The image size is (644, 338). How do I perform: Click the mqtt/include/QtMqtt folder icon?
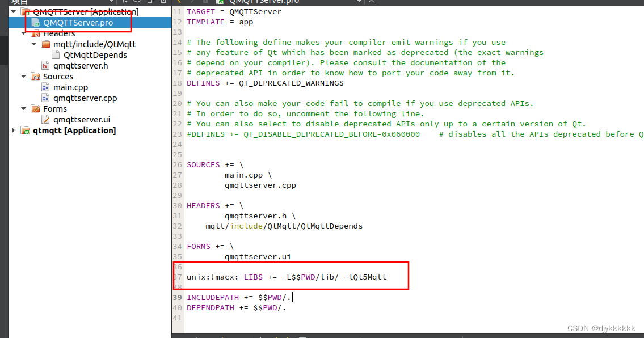pyautogui.click(x=45, y=44)
